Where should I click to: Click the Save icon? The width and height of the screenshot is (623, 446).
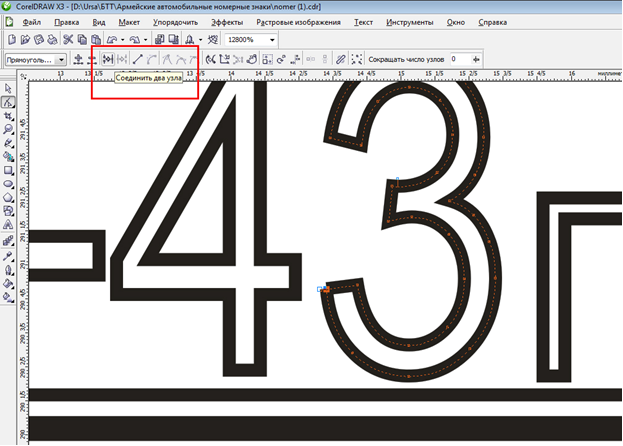click(39, 39)
